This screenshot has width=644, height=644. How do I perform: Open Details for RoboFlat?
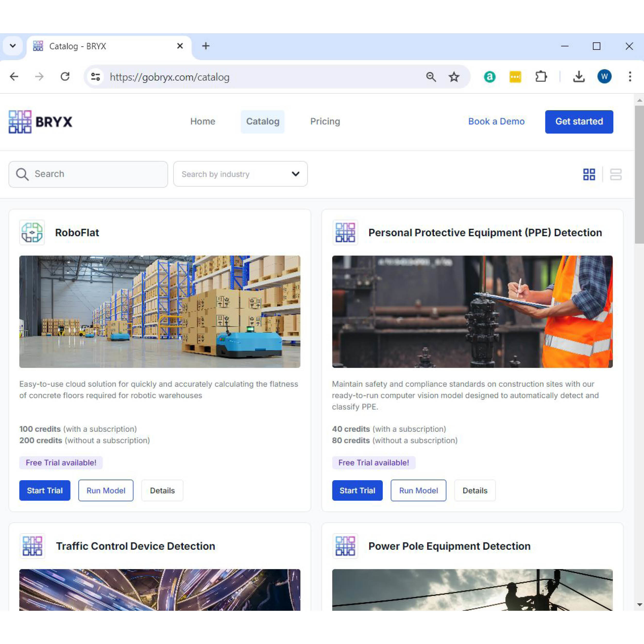(x=162, y=490)
